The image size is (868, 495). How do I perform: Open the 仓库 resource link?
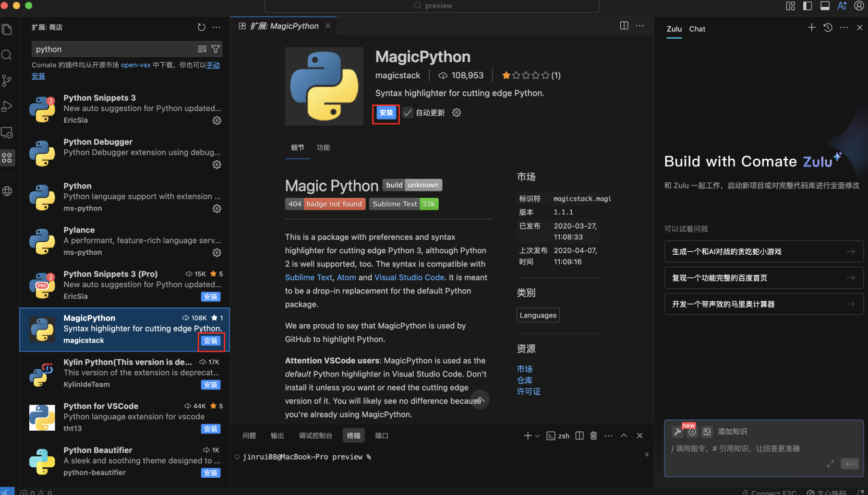coord(525,381)
